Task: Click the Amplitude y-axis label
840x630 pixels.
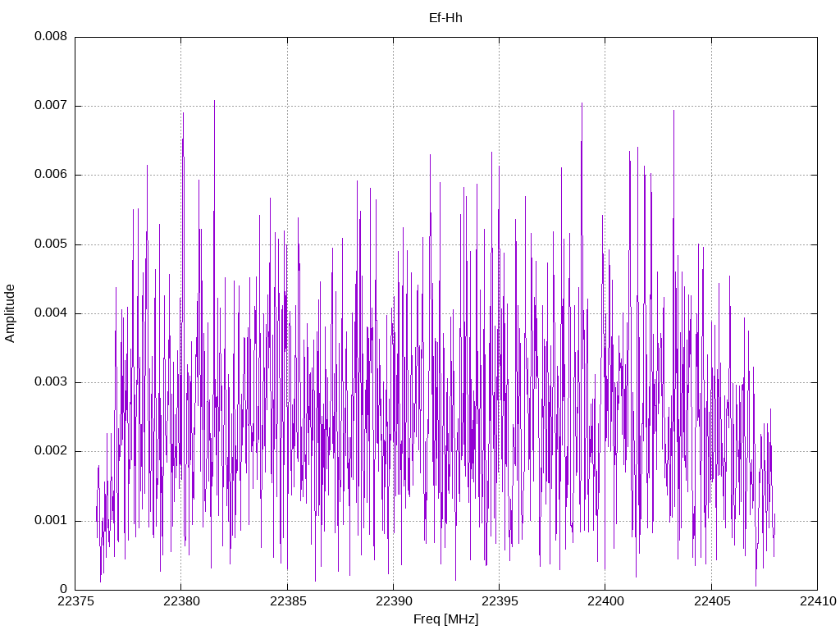Action: pos(10,313)
